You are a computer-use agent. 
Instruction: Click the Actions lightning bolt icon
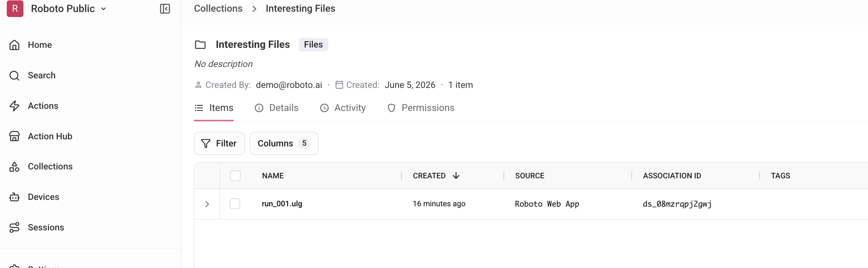pos(14,106)
